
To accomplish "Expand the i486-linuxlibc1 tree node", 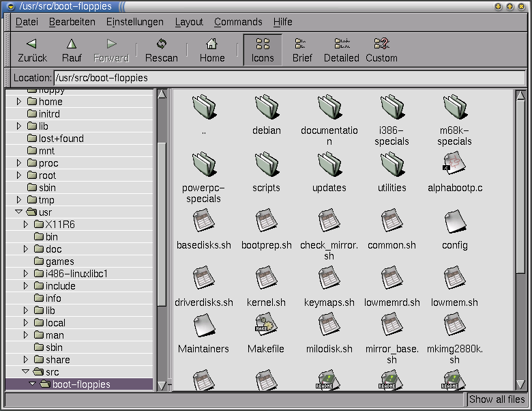I will 26,274.
